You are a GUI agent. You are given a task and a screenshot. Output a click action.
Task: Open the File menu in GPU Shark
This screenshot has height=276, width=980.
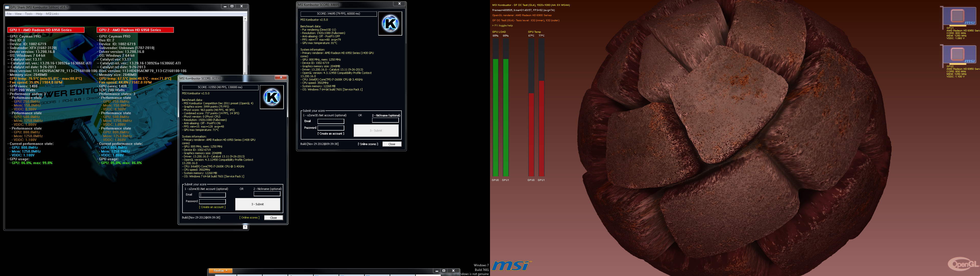(9, 14)
